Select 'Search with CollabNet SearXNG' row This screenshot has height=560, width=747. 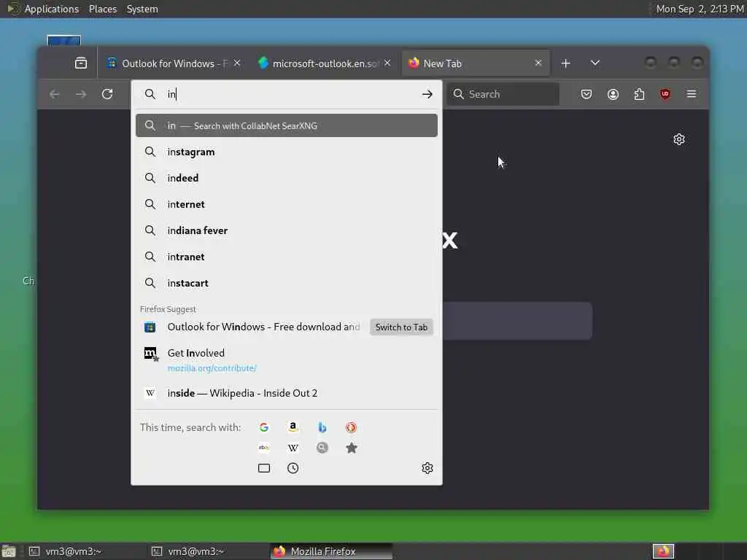click(286, 125)
